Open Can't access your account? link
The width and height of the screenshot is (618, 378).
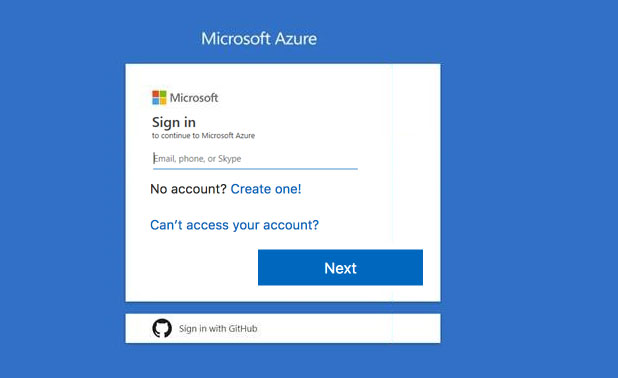(x=235, y=225)
